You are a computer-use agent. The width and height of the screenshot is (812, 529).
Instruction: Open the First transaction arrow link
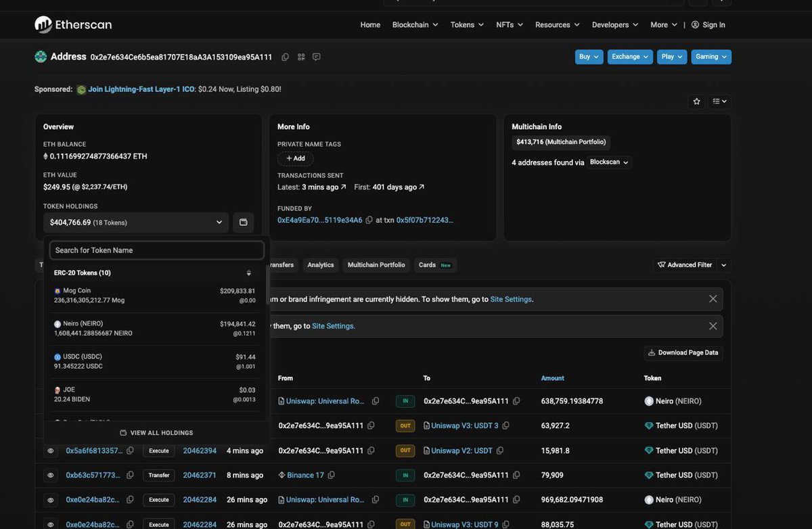tap(422, 187)
